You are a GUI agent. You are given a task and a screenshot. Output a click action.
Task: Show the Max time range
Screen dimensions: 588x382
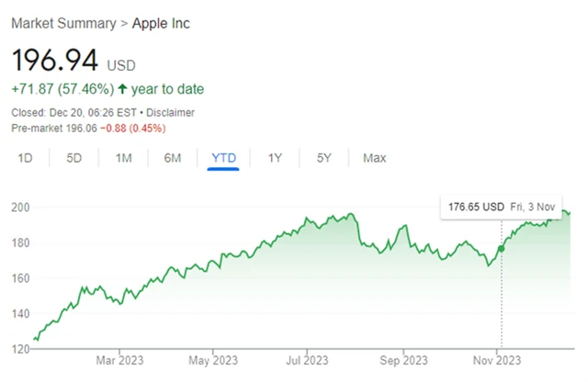[x=374, y=158]
